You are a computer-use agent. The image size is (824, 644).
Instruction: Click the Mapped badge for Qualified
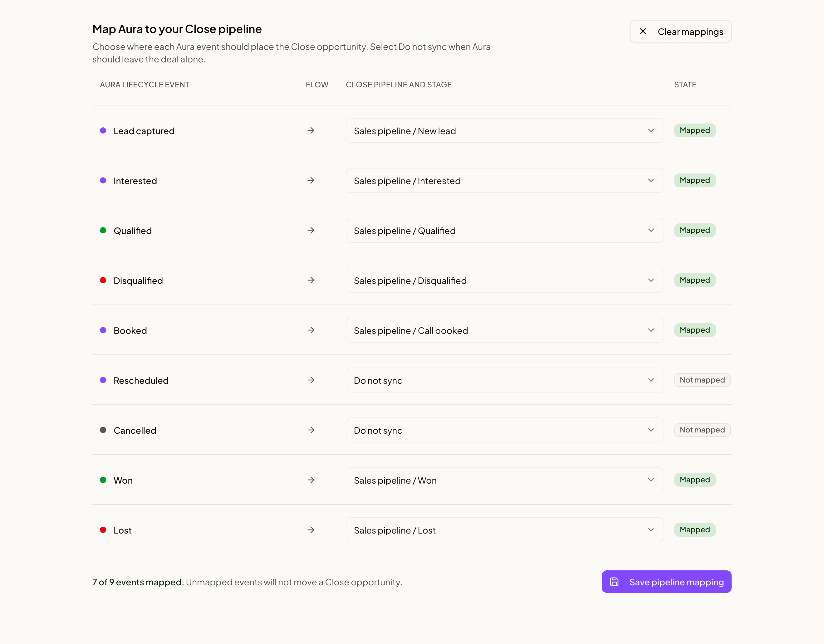point(695,230)
